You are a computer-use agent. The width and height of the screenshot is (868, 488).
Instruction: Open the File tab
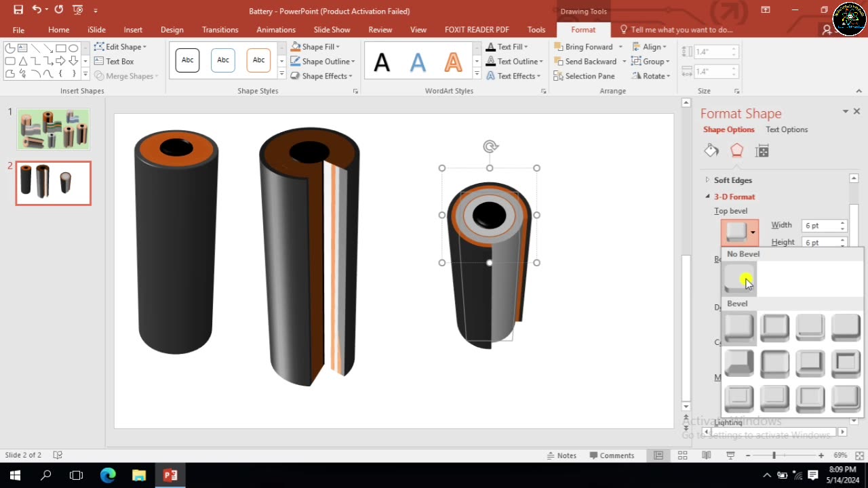coord(18,30)
